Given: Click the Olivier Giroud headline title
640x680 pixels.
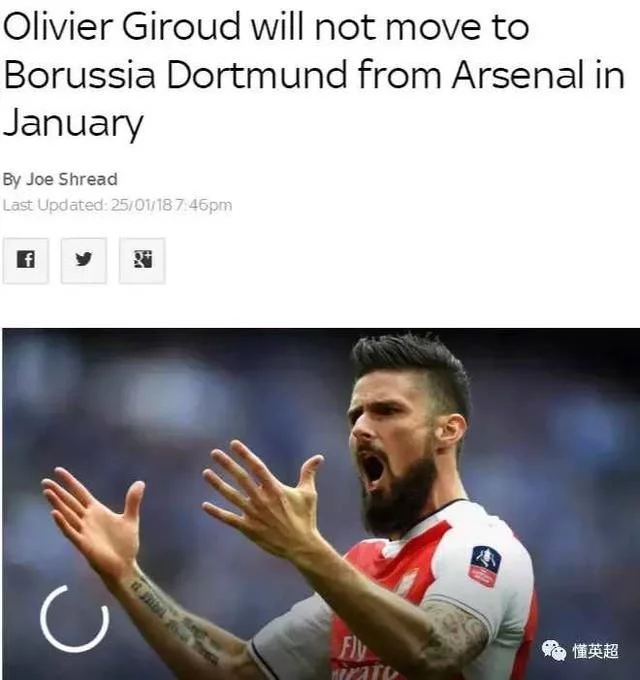Looking at the screenshot, I should 313,75.
